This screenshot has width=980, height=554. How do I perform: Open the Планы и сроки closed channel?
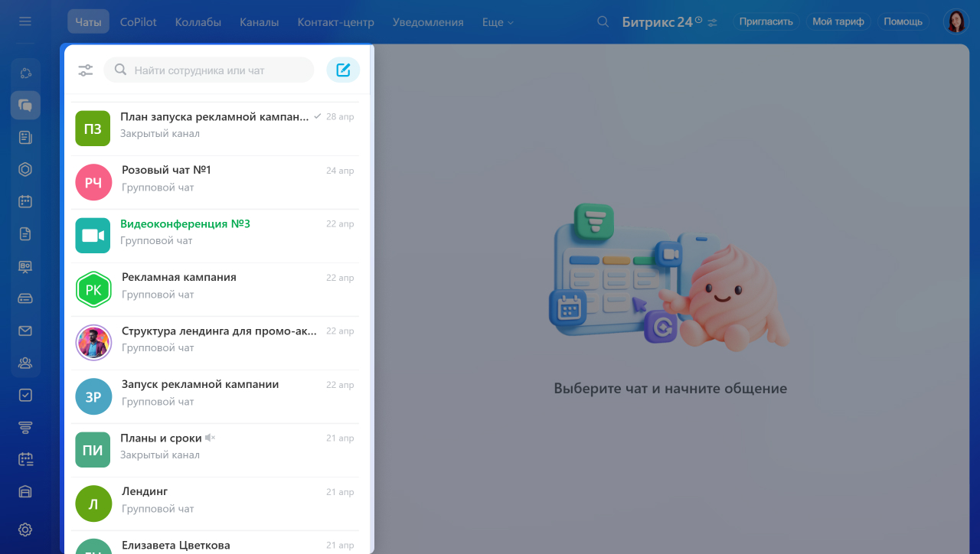coord(215,450)
